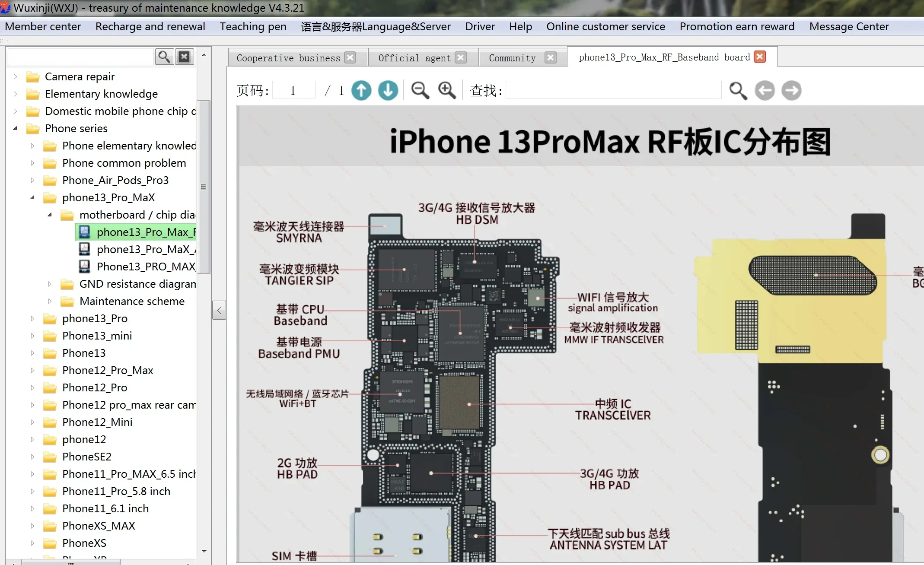Collapse the left sidebar panel arrow

coord(219,310)
